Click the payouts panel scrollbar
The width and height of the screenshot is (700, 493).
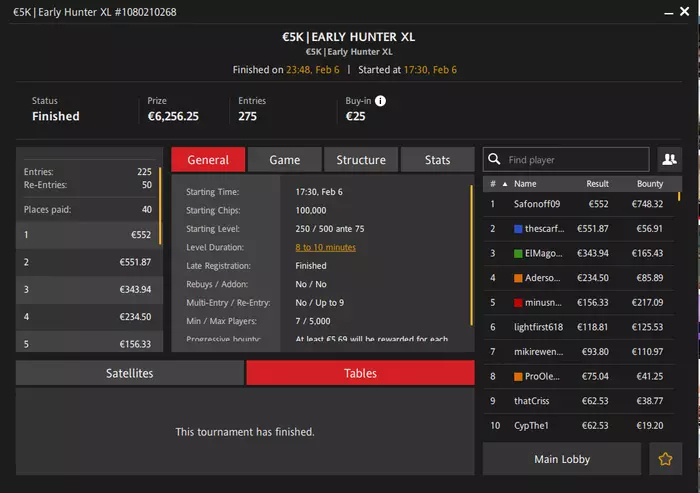160,205
